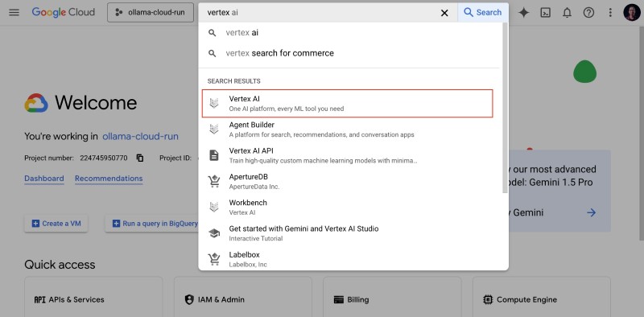644x317 pixels.
Task: Open the ollama-cloud-run project picker
Action: click(151, 12)
